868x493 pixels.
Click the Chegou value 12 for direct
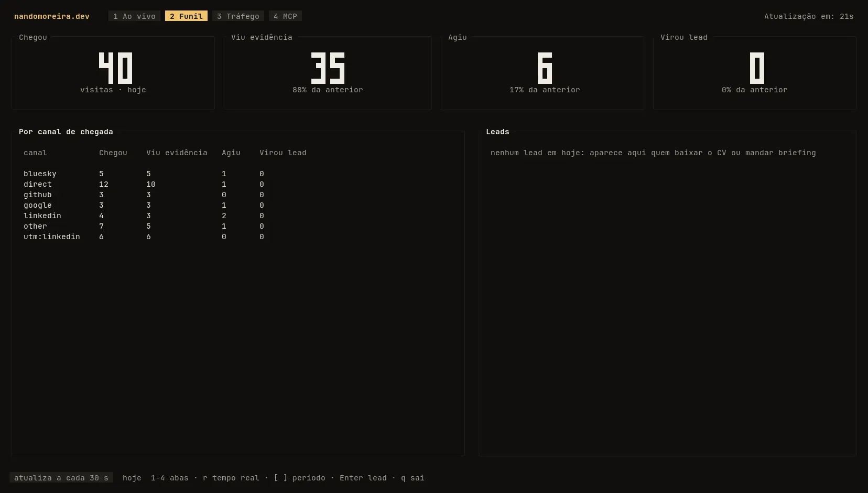click(104, 184)
